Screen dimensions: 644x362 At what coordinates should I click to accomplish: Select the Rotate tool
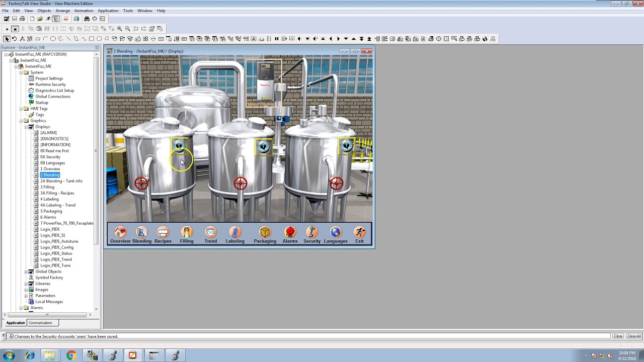click(14, 39)
